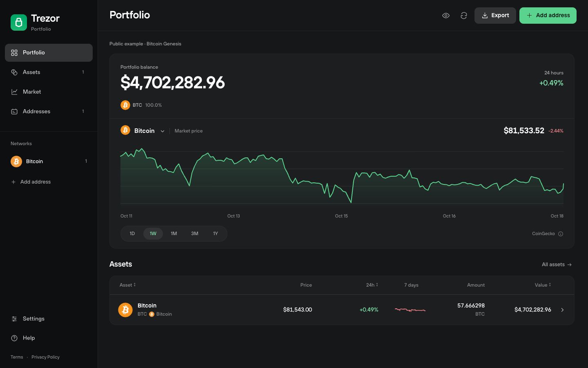Open the Addresses section

49,112
